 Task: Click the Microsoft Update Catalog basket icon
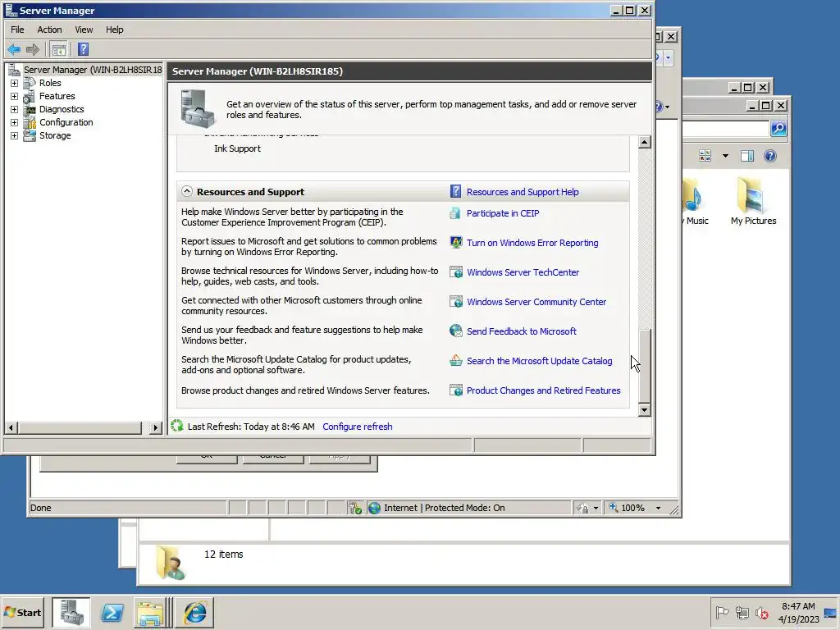(x=455, y=361)
